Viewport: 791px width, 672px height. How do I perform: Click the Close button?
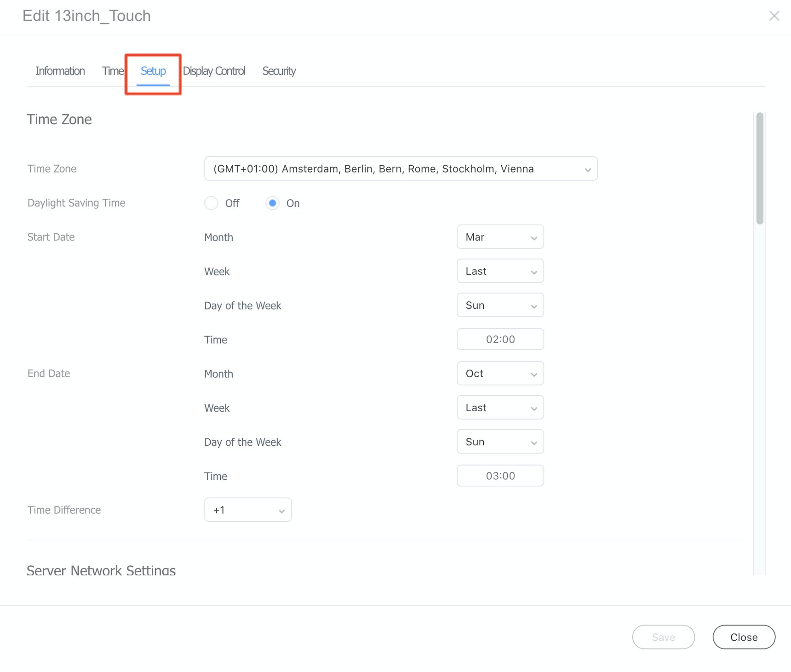point(743,637)
